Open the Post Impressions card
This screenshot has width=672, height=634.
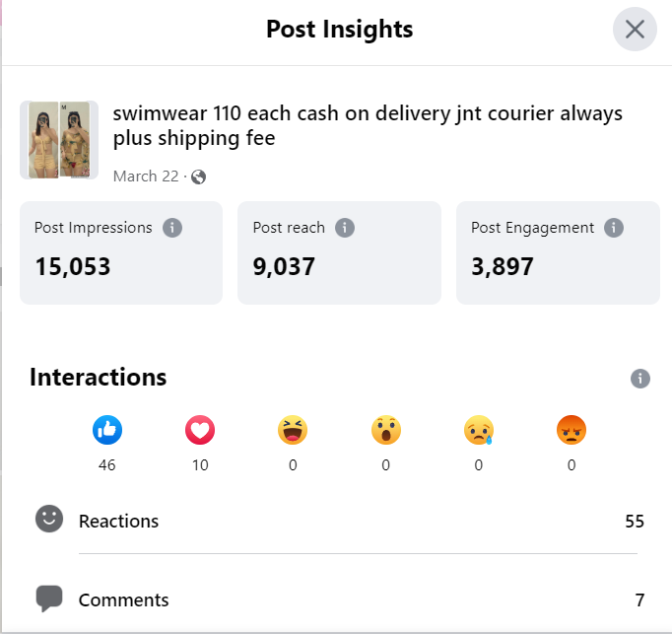coord(121,252)
